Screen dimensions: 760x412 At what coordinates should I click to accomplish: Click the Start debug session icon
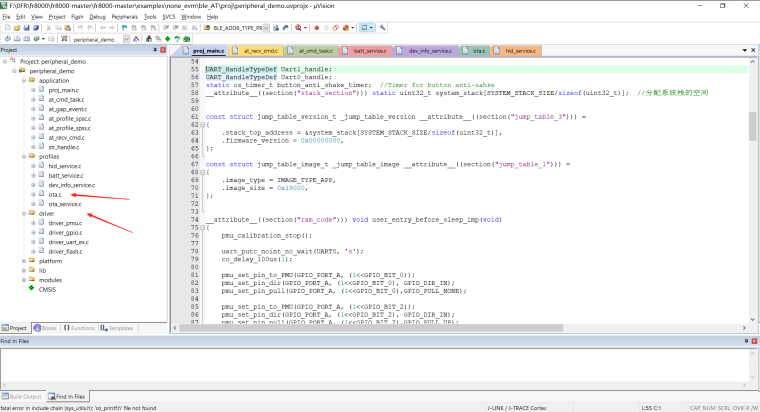tap(296, 28)
